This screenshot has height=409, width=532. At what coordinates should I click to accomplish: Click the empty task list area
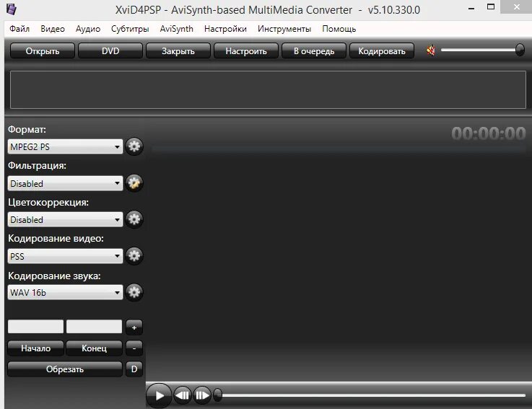pos(268,89)
